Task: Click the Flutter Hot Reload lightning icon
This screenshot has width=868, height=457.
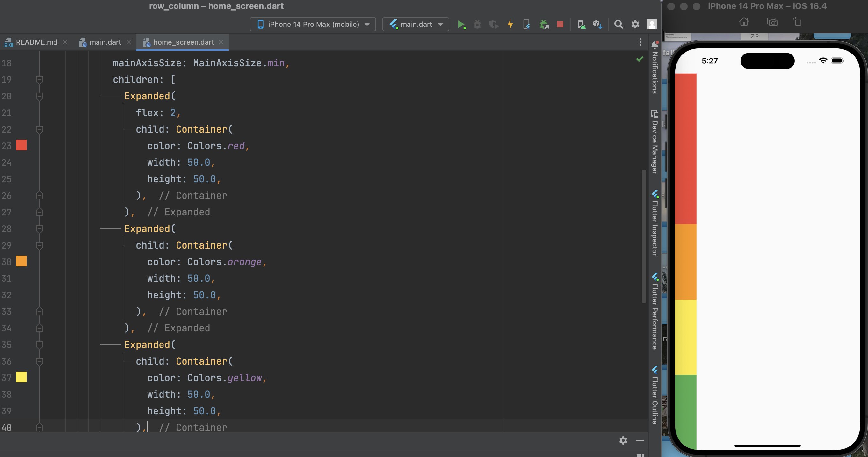Action: point(510,25)
